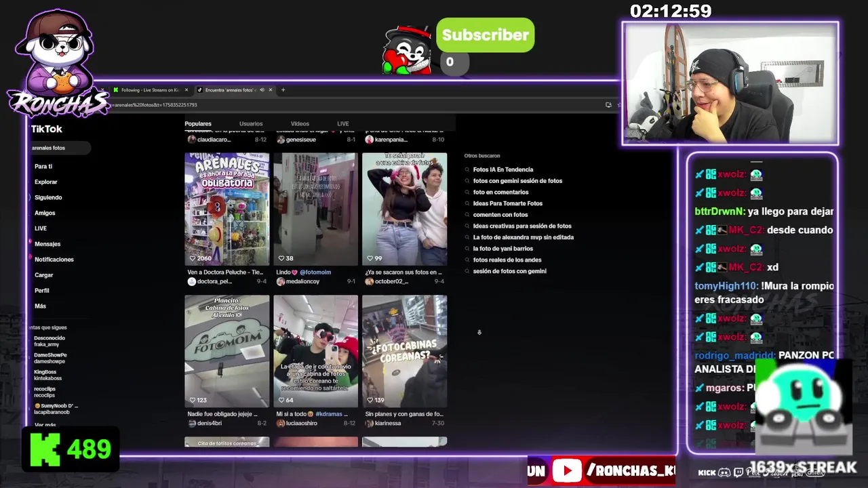Screen dimensions: 868x488
Task: Open the pink photo booth video with 38 likes
Action: click(315, 209)
